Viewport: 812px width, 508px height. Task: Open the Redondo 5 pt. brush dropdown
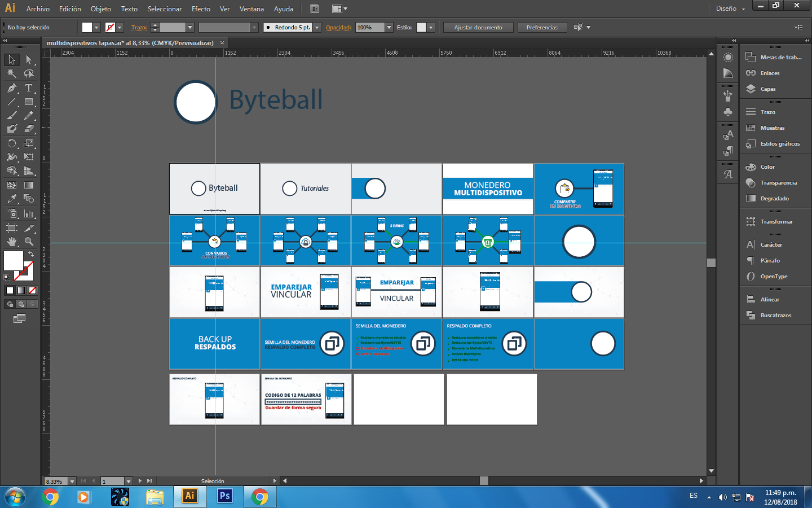(317, 28)
